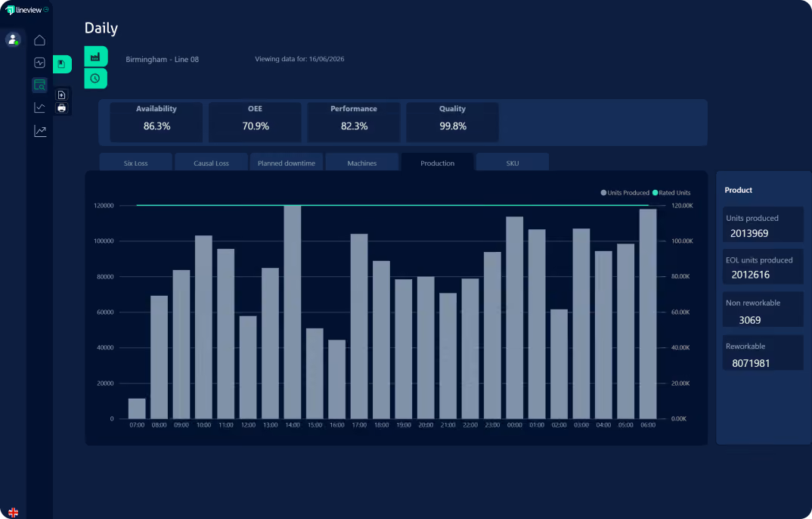Toggle the Rated Units legend entry
The height and width of the screenshot is (519, 812).
671,193
